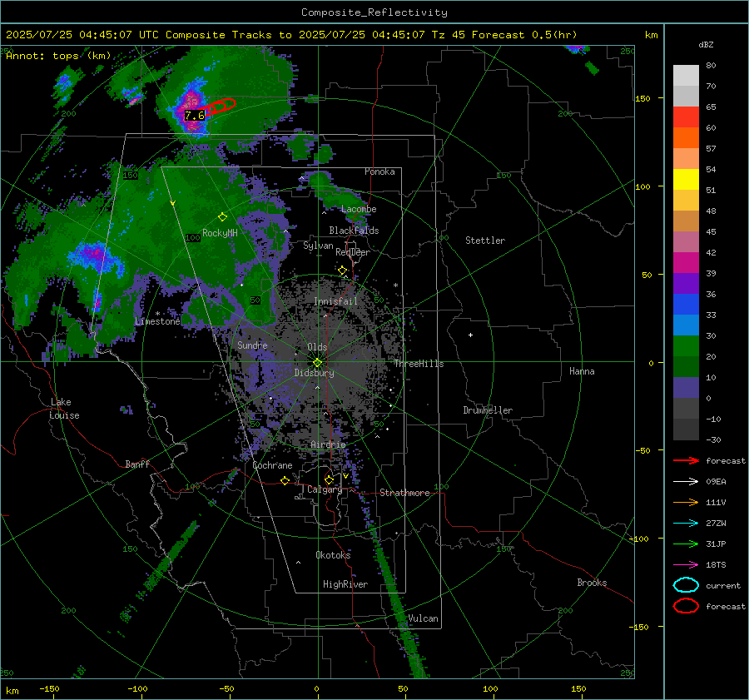Click the Banff label

137,464
